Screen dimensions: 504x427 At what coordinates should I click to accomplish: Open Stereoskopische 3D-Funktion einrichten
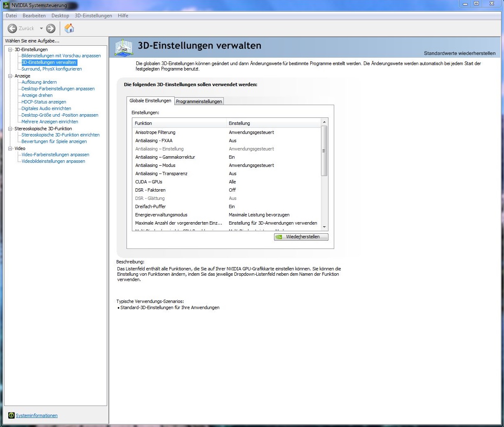[61, 135]
